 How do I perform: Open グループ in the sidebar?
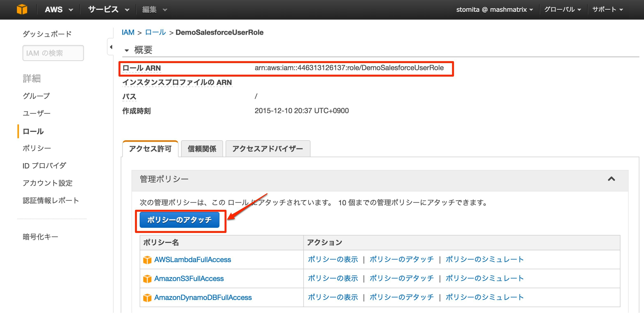(x=36, y=96)
